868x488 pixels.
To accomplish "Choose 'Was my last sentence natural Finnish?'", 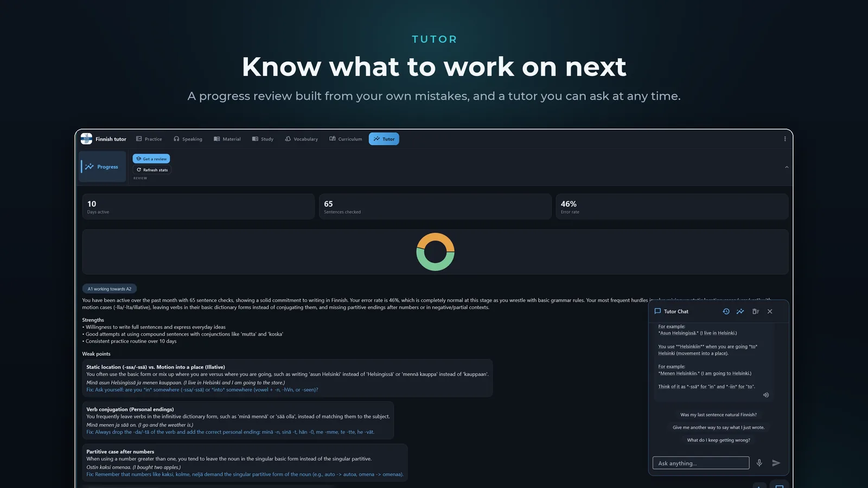I will (x=718, y=415).
